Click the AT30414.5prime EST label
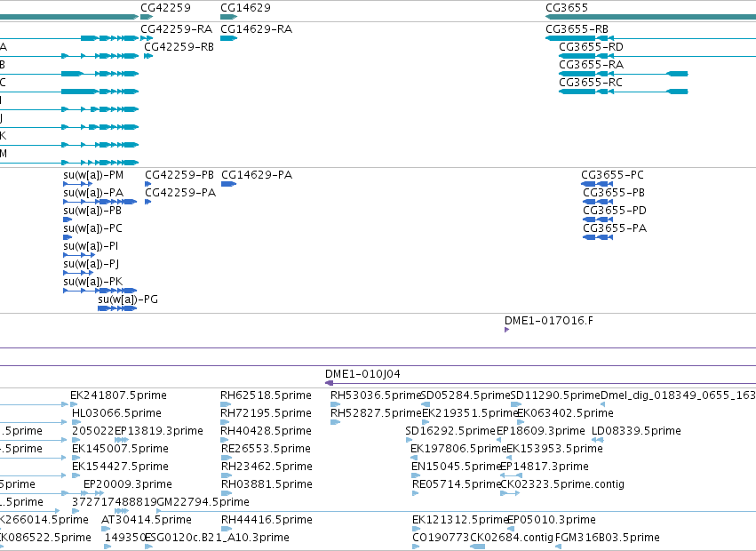The height and width of the screenshot is (551, 756). coord(147,520)
